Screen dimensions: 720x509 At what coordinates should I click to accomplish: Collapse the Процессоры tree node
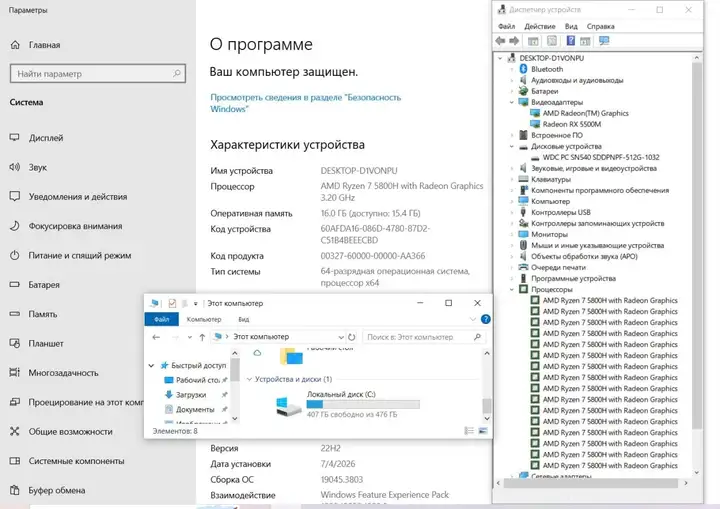point(512,289)
